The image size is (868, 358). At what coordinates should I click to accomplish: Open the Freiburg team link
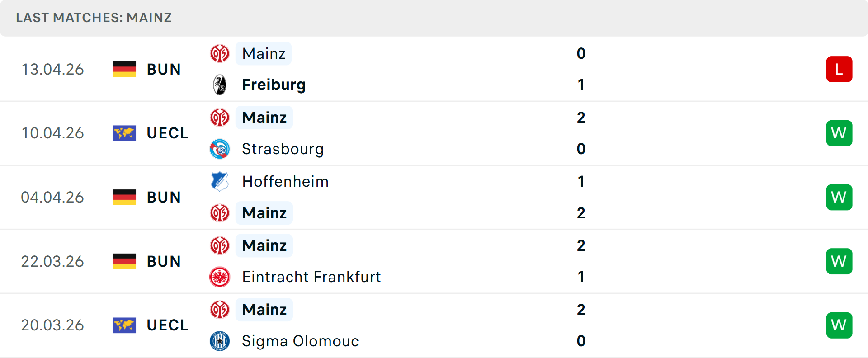(x=274, y=85)
